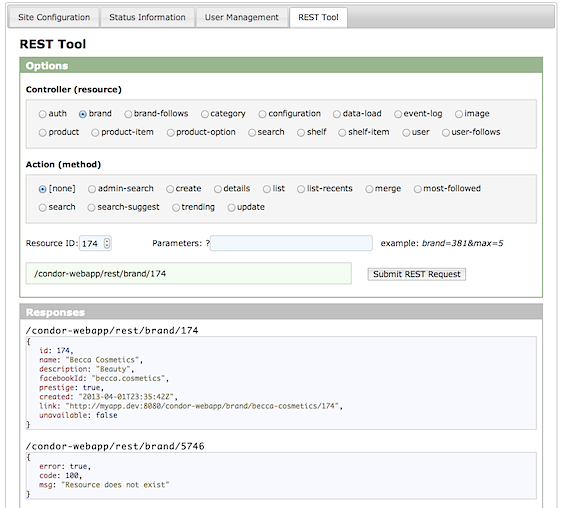Select the trending action radio
Screen dimensions: 563x508
[x=176, y=208]
